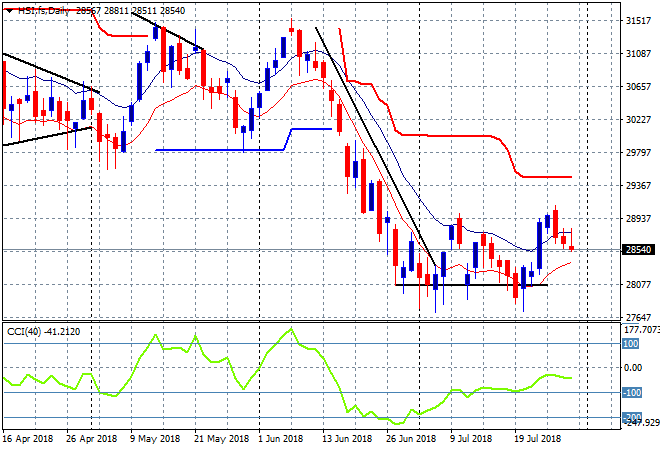Click the CCI 100 level label

[x=631, y=343]
